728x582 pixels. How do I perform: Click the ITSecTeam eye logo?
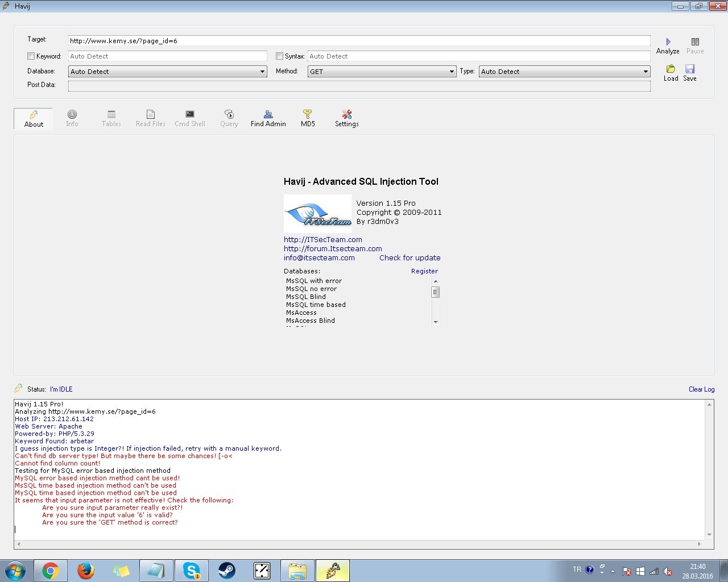pos(317,214)
